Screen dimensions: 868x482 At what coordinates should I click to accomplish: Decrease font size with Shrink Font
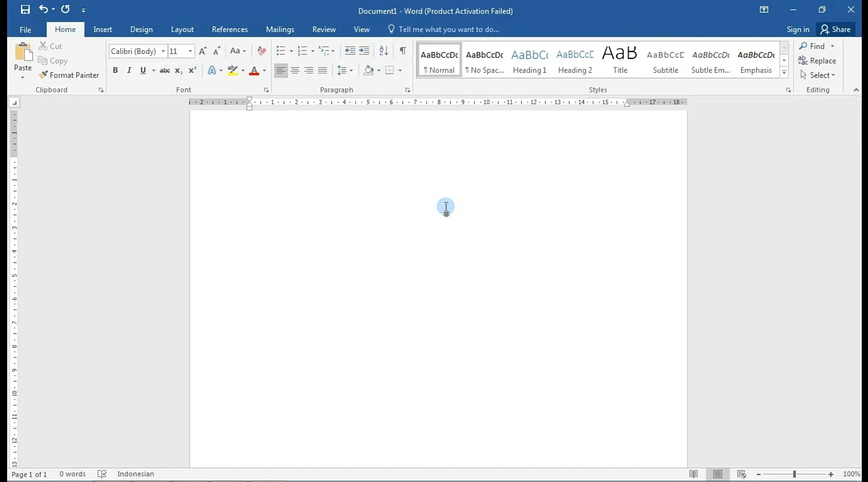pos(217,51)
